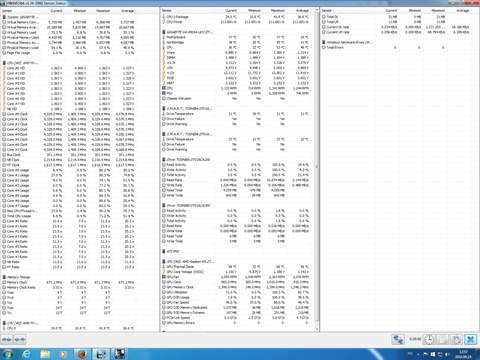This screenshot has width=480, height=360.
Task: Select the VBAT voltage row
Action: point(235,83)
